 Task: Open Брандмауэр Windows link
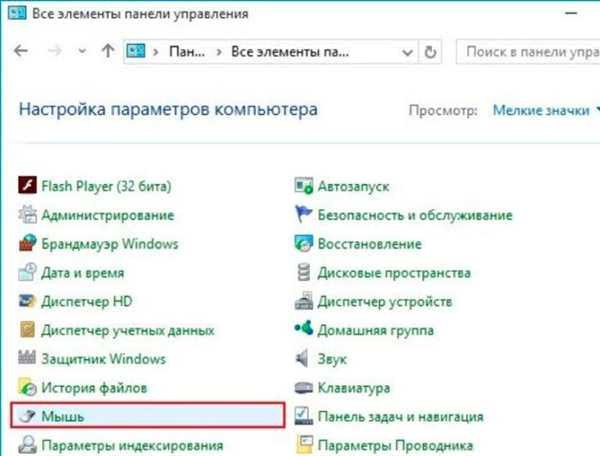click(x=110, y=244)
